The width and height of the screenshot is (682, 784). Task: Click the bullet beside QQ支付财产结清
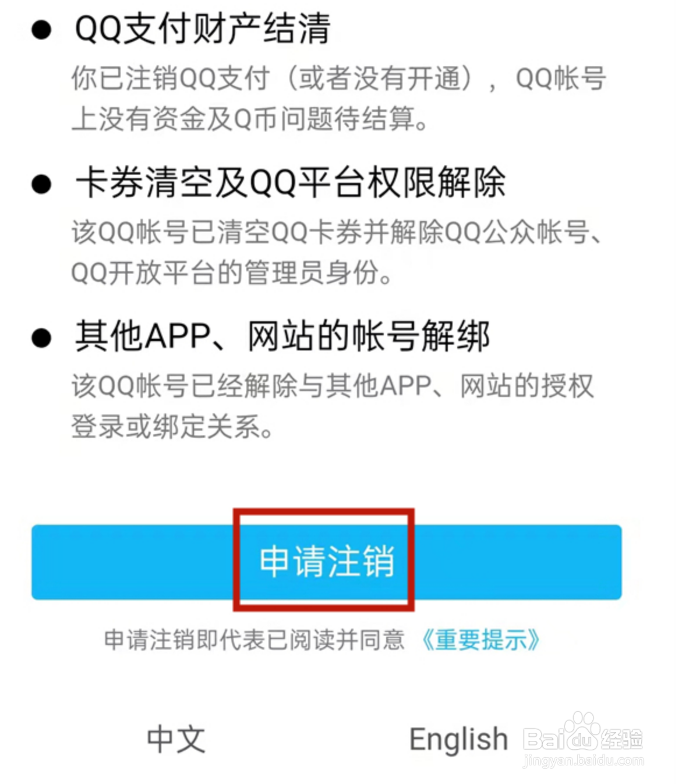42,30
